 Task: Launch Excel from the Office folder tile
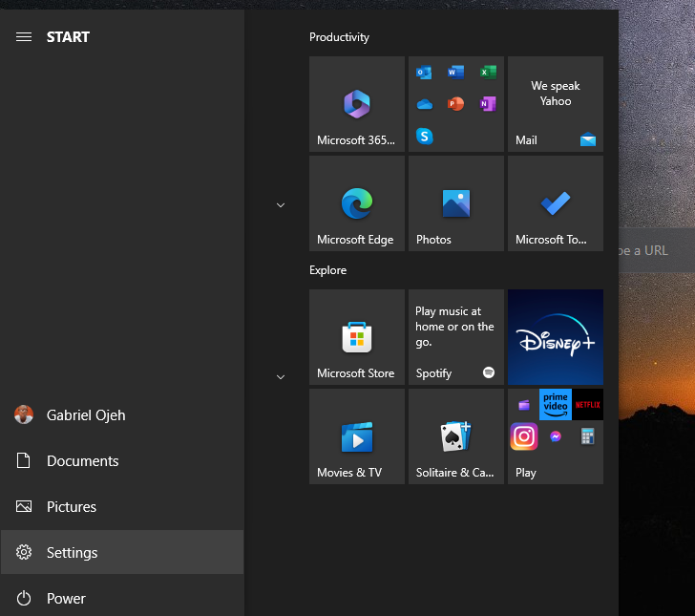click(488, 72)
